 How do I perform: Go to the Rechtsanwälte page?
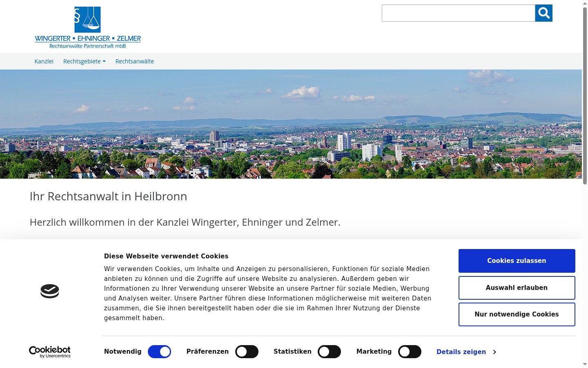coord(135,61)
